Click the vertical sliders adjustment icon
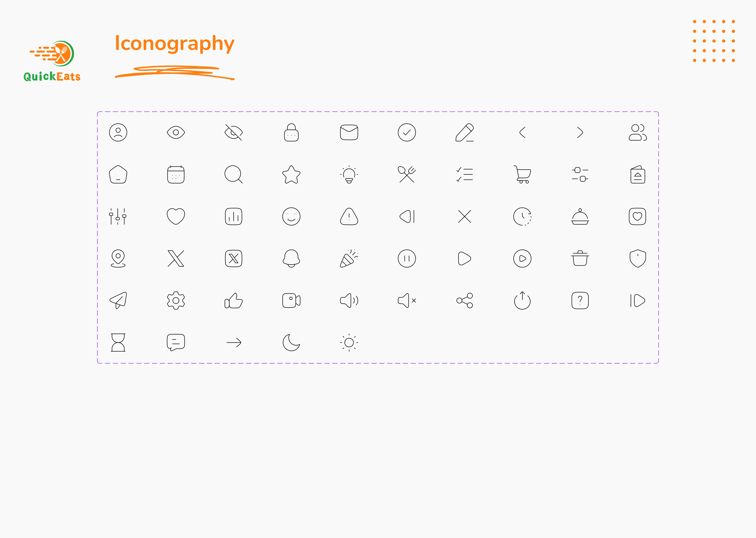 tap(118, 217)
